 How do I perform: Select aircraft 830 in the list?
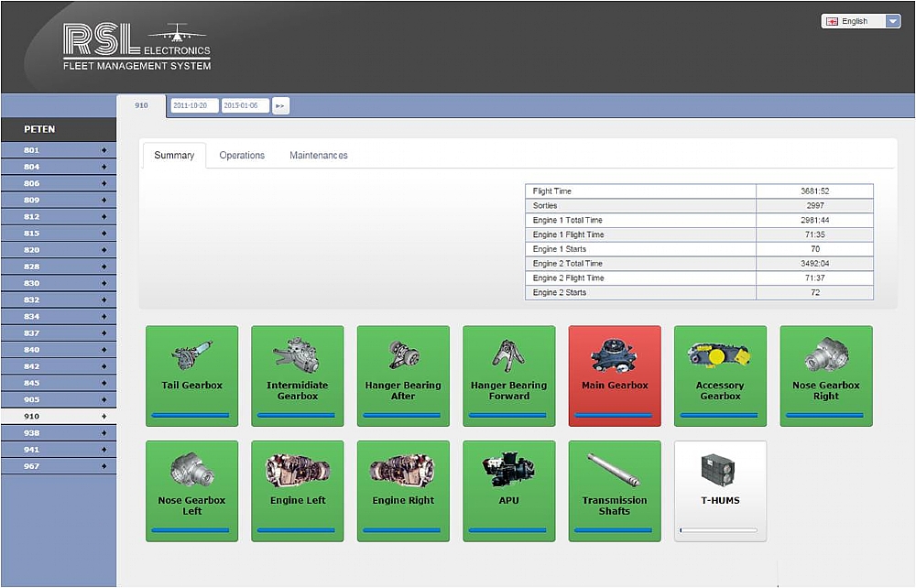pyautogui.click(x=59, y=283)
